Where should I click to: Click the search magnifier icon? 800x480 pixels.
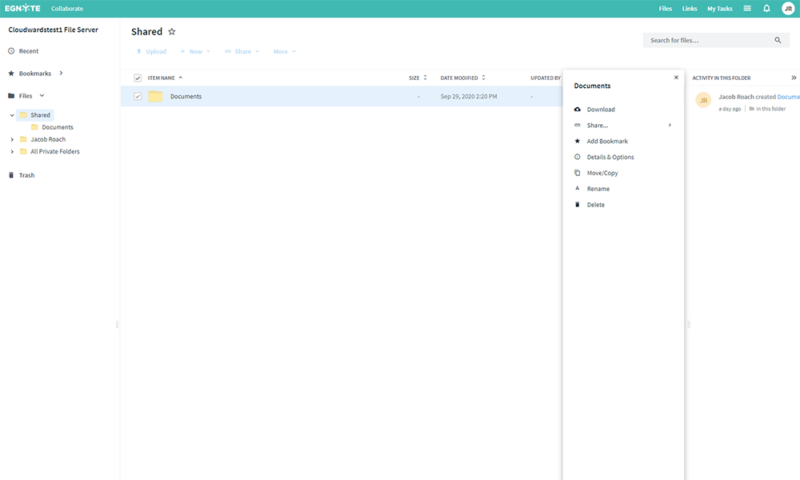tap(778, 40)
